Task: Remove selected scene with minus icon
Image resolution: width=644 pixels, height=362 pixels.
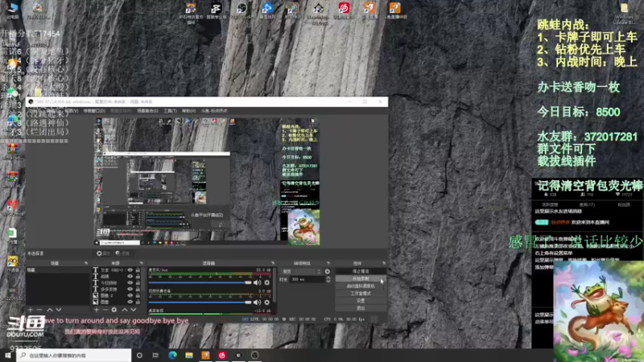Action: 39,310
